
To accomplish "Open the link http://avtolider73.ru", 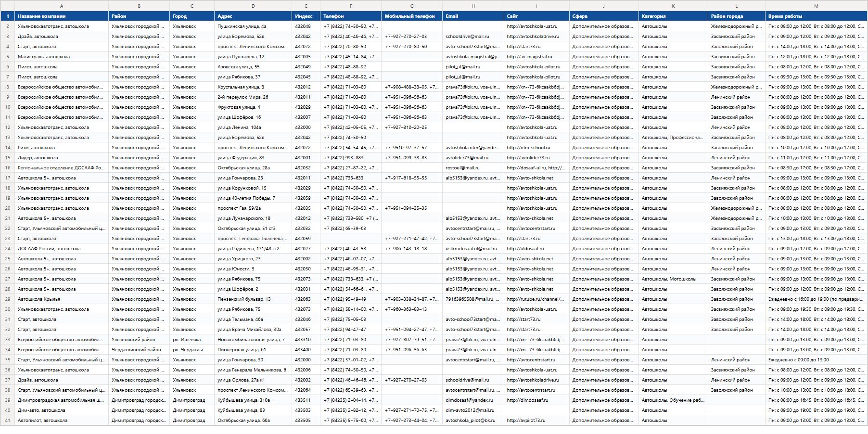I will 528,158.
